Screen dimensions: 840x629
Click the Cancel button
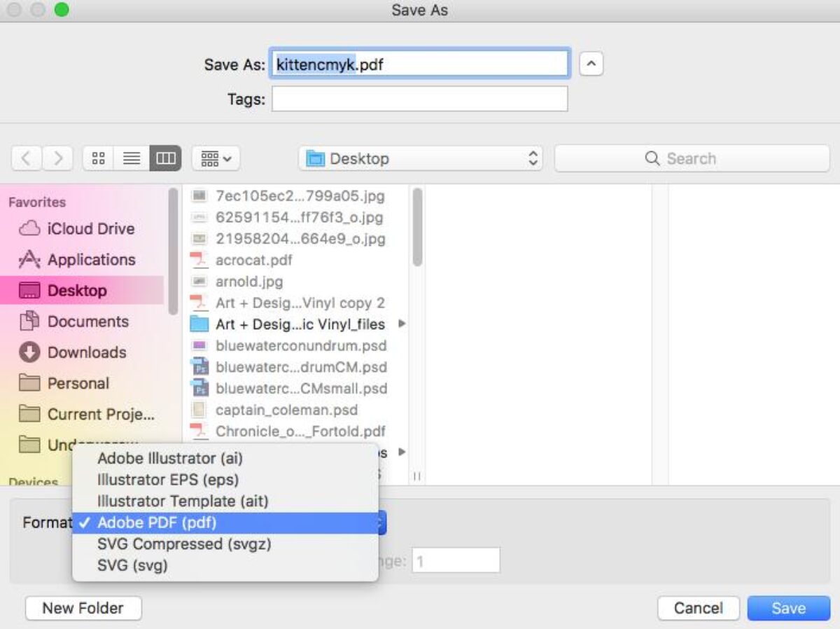point(699,608)
